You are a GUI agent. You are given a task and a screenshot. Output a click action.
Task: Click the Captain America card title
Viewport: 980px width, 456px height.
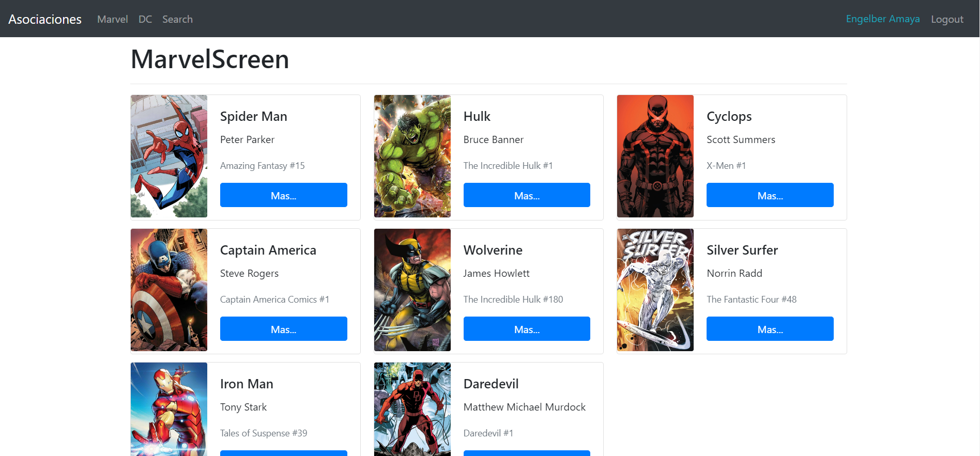click(268, 250)
